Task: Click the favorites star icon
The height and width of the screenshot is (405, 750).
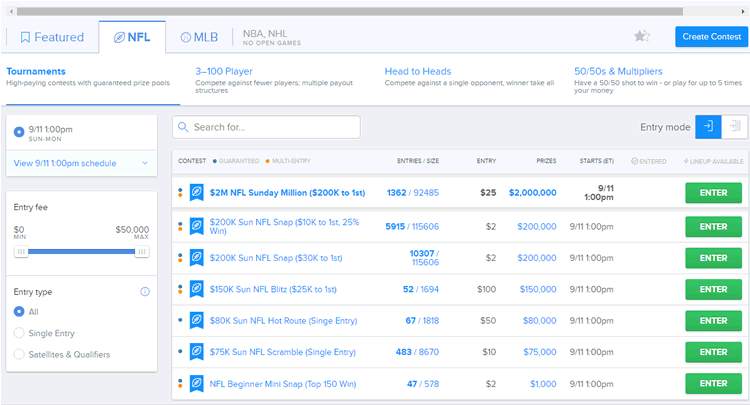Action: tap(642, 36)
